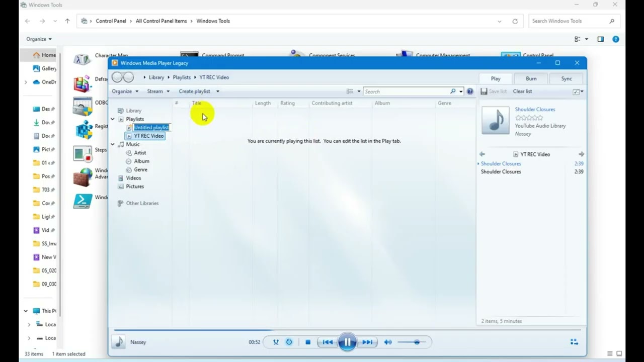Viewport: 644px width, 362px height.
Task: Click Clear list in the Play pane
Action: click(522, 92)
